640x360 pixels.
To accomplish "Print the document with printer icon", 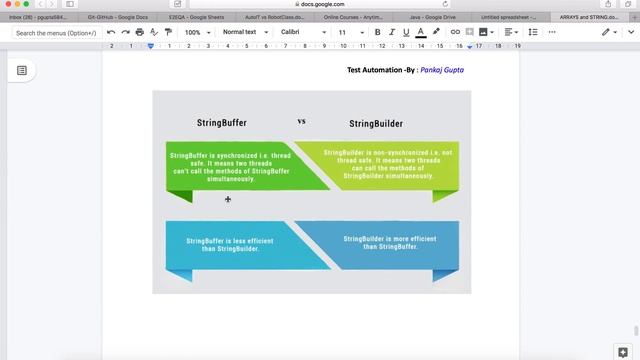I will (140, 32).
